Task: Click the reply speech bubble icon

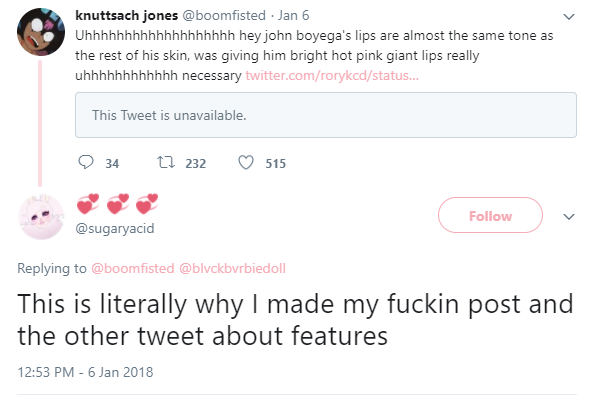Action: click(86, 162)
